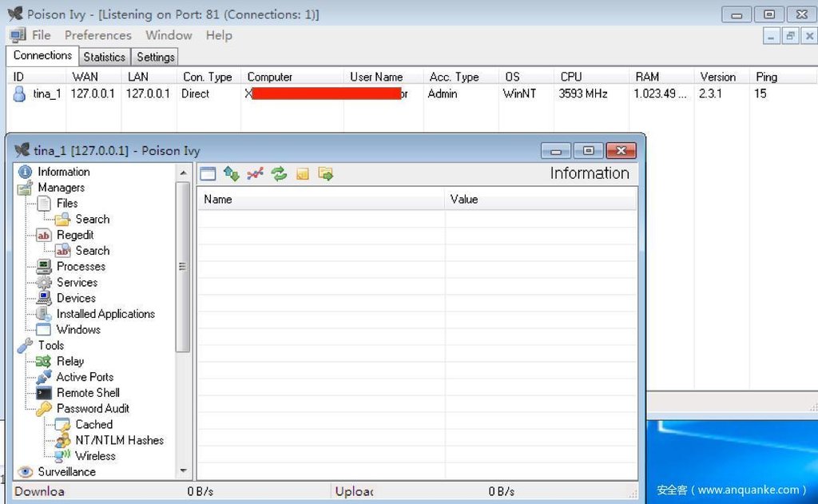Click the up-down arrows transfer toolbar icon
Screen dimensions: 818x504
pyautogui.click(x=232, y=174)
